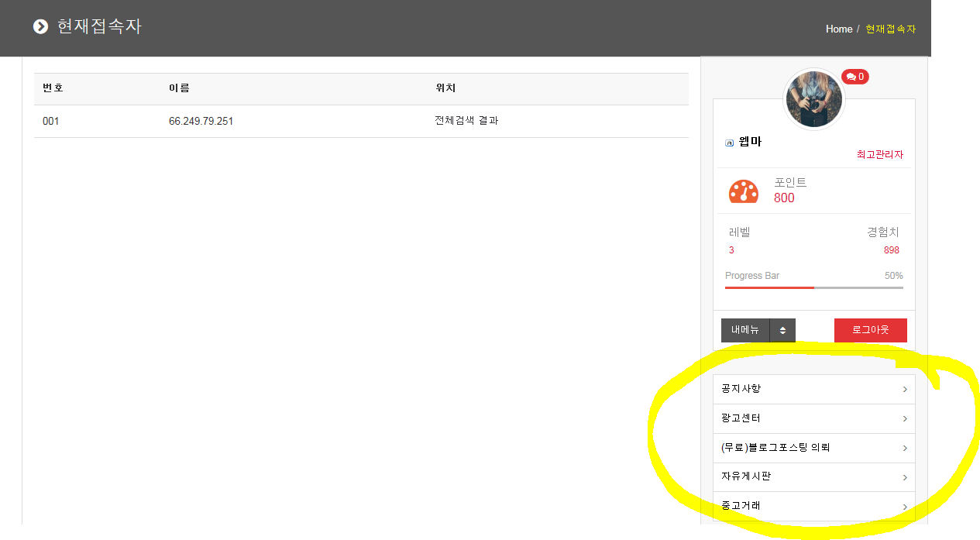Click chevron arrow on 광고센터 row
980x540 pixels.
click(905, 419)
